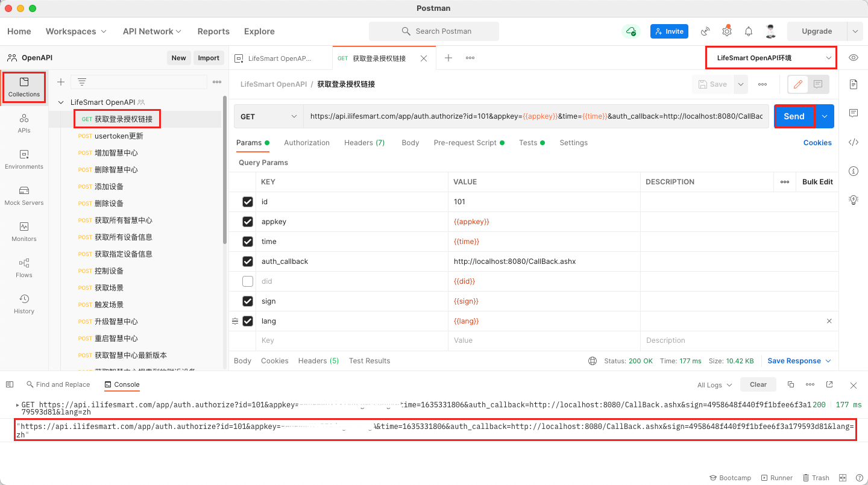Switch to the Authorization tab

click(x=307, y=143)
